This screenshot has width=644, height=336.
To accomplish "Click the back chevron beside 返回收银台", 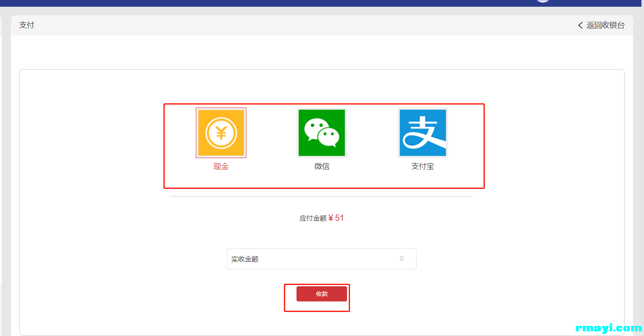I will 580,25.
